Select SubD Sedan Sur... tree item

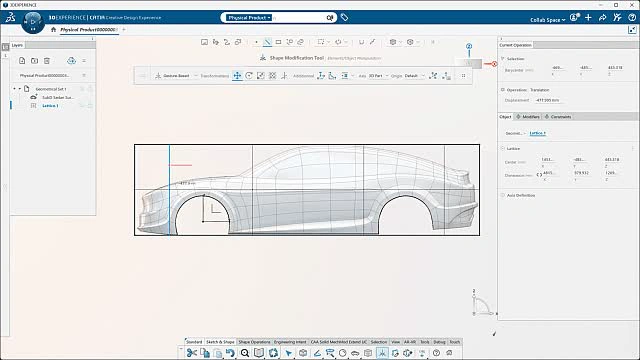58,98
